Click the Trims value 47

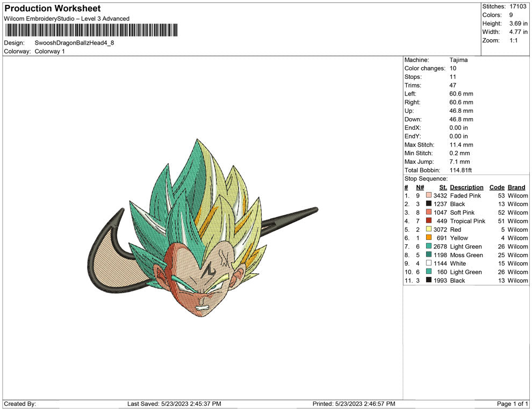point(453,85)
